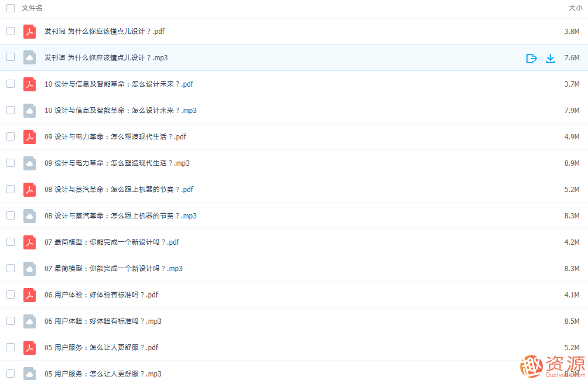Viewport: 588px width, 380px height.
Task: Check the box for 08 设计与蒸汽革命 .mp3
Action: click(x=11, y=215)
